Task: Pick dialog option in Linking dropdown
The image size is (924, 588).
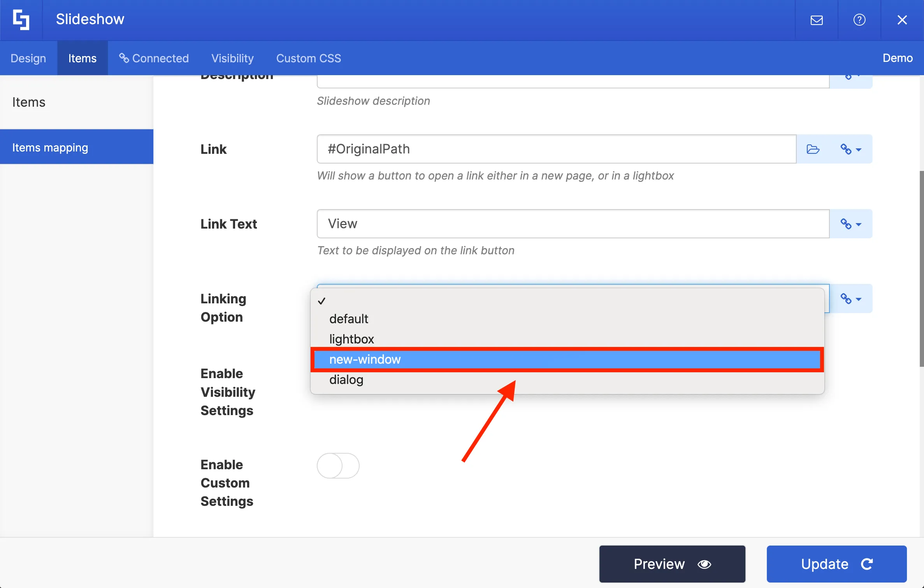Action: (346, 380)
